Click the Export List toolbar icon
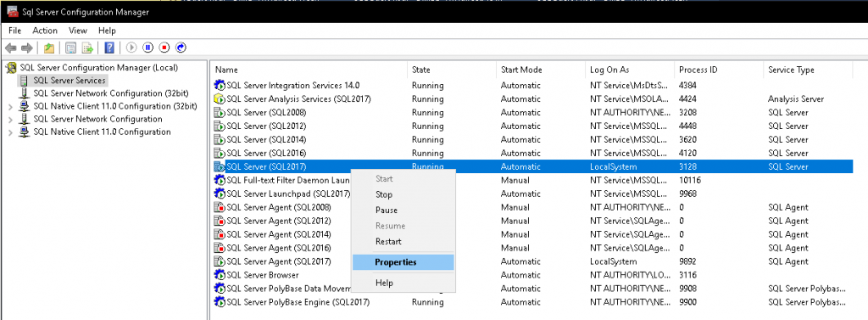 click(x=87, y=48)
